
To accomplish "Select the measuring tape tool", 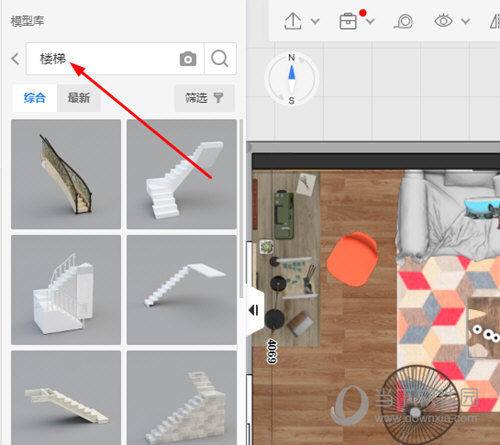I will pos(404,21).
